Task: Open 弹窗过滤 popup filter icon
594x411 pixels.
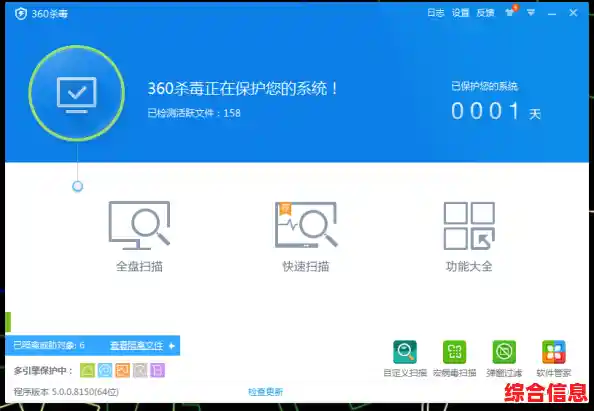Action: click(504, 352)
